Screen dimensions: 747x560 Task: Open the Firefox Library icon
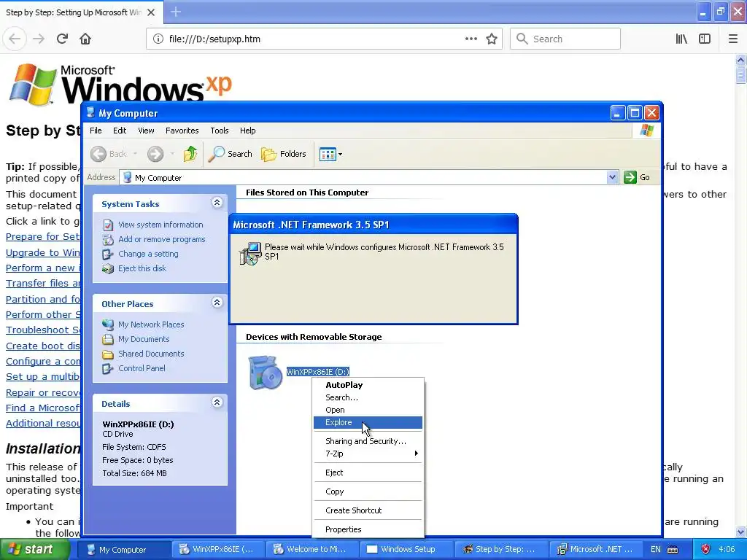click(681, 39)
